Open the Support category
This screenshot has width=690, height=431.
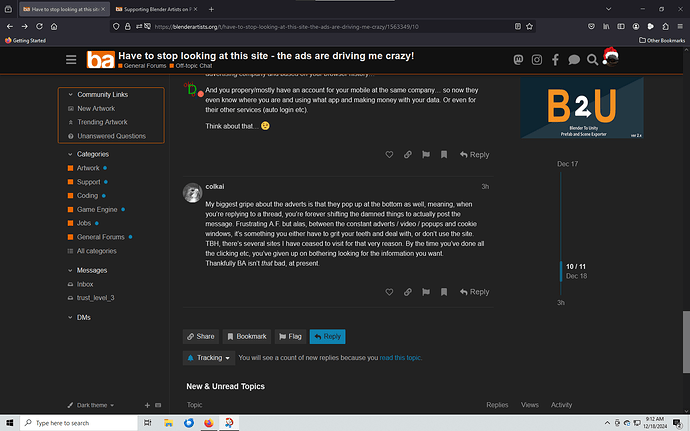coord(88,182)
